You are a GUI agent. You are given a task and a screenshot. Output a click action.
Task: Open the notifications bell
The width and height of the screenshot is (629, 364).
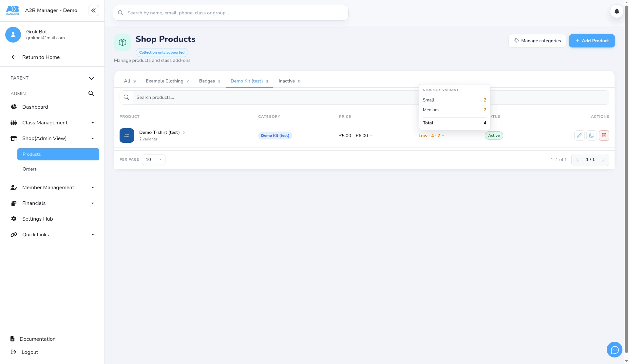click(x=617, y=11)
